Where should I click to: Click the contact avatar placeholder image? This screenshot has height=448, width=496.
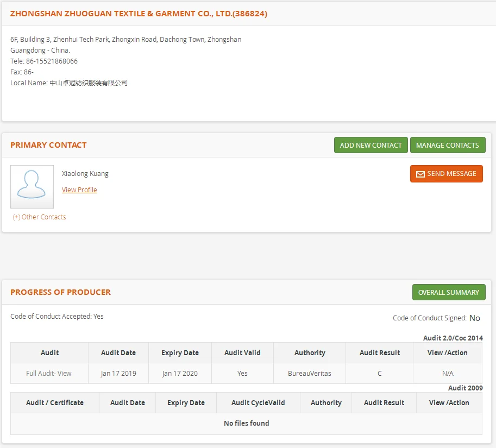click(x=32, y=187)
